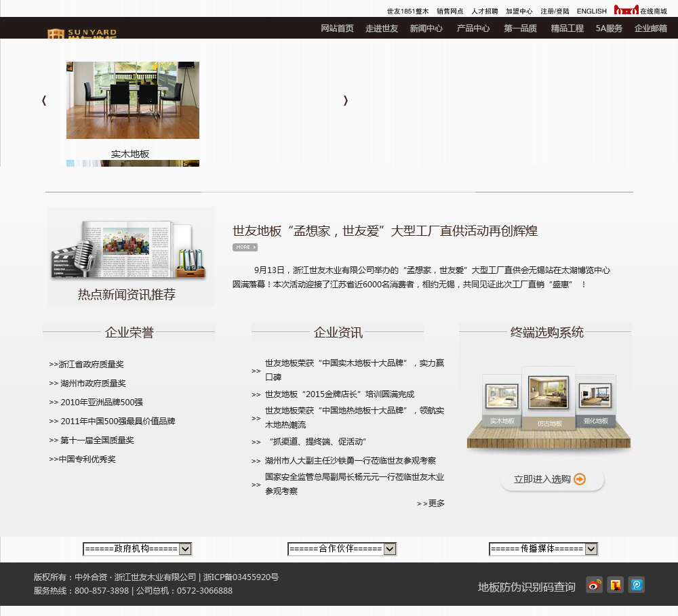This screenshot has width=678, height=616.
Task: Click the 实木地板 dining room photo
Action: (x=133, y=100)
